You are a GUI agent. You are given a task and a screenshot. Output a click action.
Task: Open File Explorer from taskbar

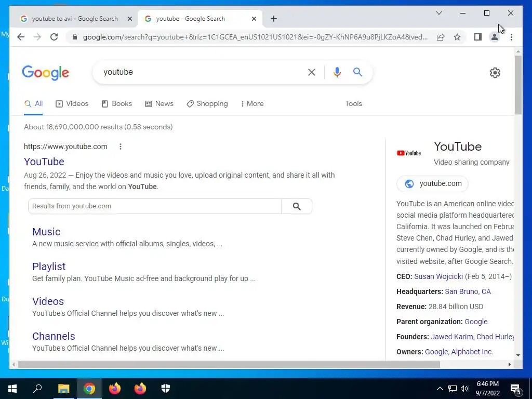(x=63, y=389)
